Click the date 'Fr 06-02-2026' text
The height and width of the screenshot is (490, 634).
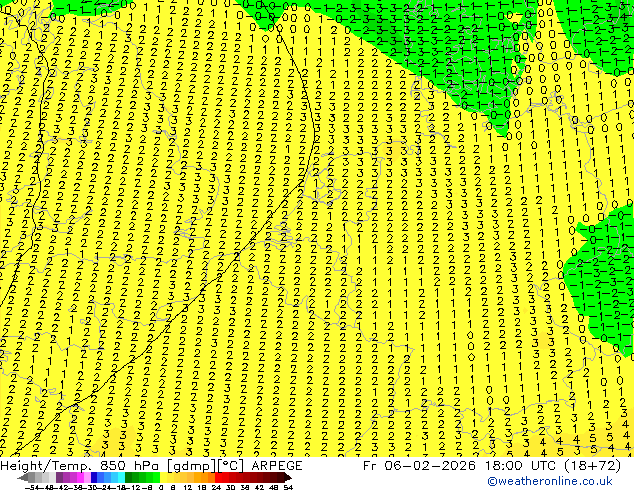(419, 465)
